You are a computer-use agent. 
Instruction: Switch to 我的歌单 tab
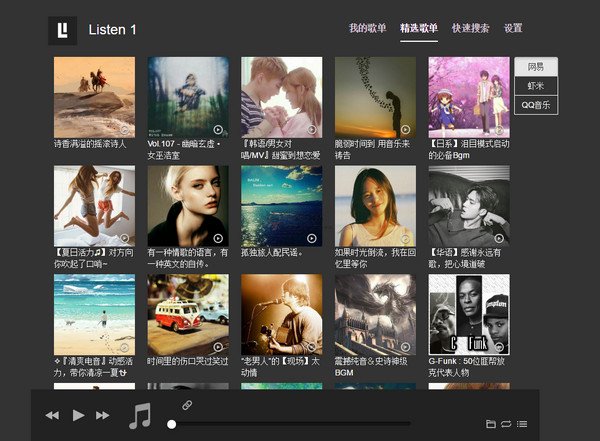pos(368,28)
